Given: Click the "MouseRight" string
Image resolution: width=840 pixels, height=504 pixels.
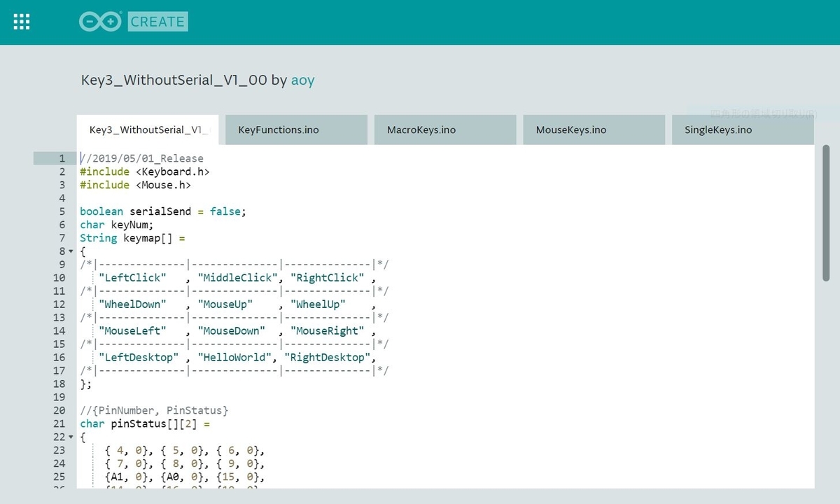Looking at the screenshot, I should point(328,331).
